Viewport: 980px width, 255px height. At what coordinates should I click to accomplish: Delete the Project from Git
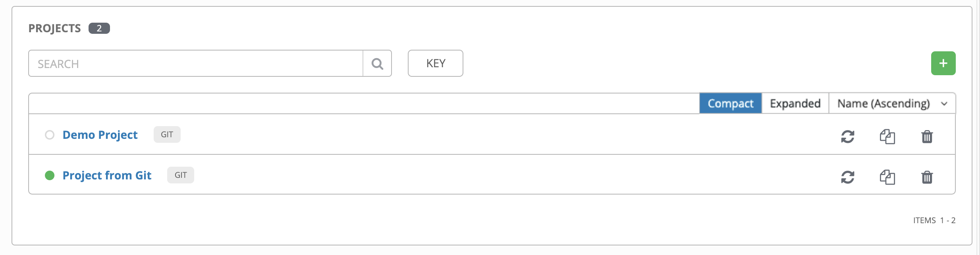point(927,177)
